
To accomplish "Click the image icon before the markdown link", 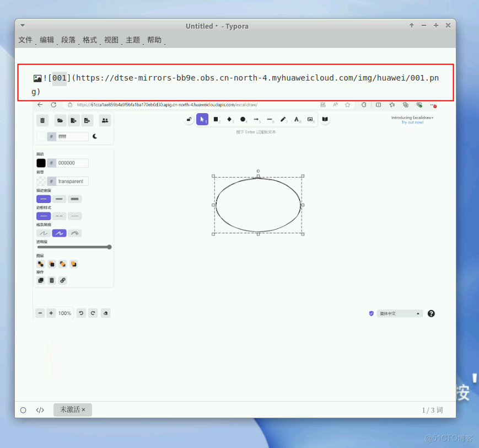I will [37, 78].
